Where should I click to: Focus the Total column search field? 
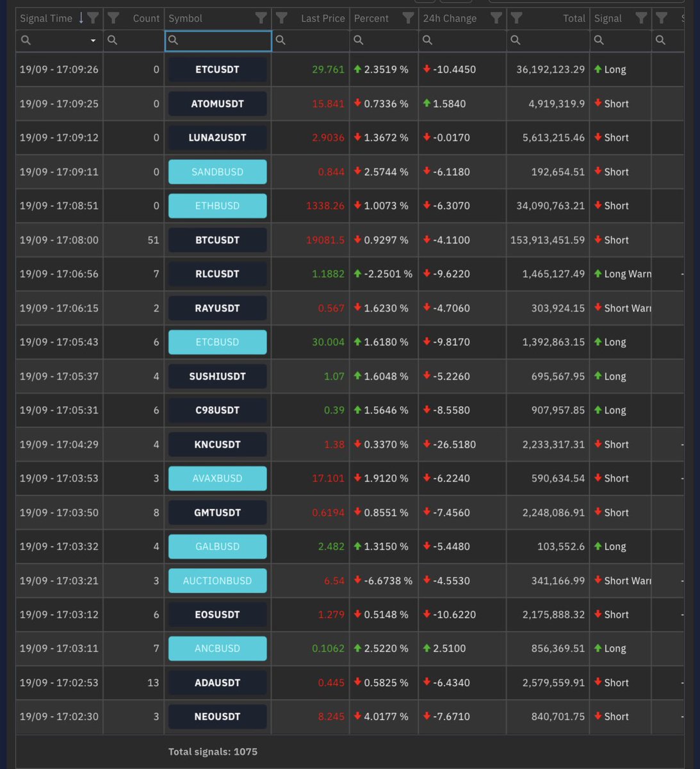(x=548, y=40)
